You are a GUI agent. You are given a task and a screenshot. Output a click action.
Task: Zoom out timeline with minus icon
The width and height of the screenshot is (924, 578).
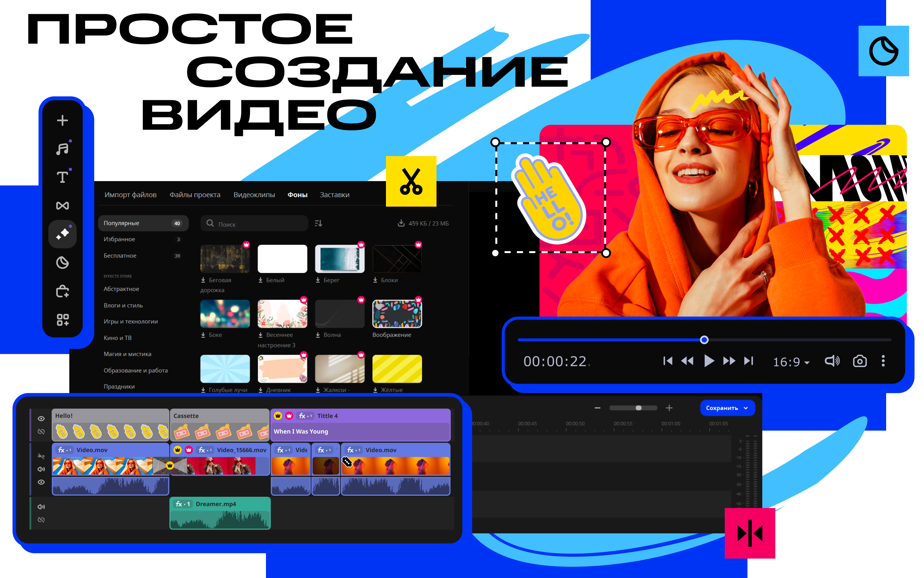pos(597,408)
